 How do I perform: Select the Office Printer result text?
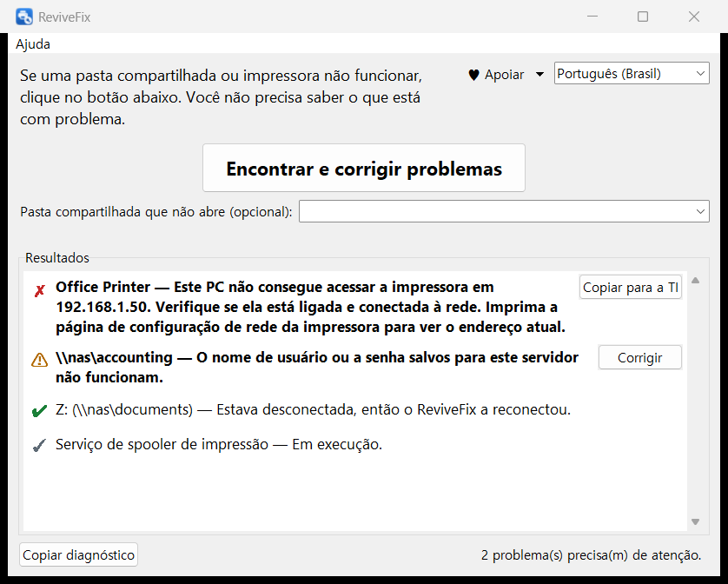(311, 307)
